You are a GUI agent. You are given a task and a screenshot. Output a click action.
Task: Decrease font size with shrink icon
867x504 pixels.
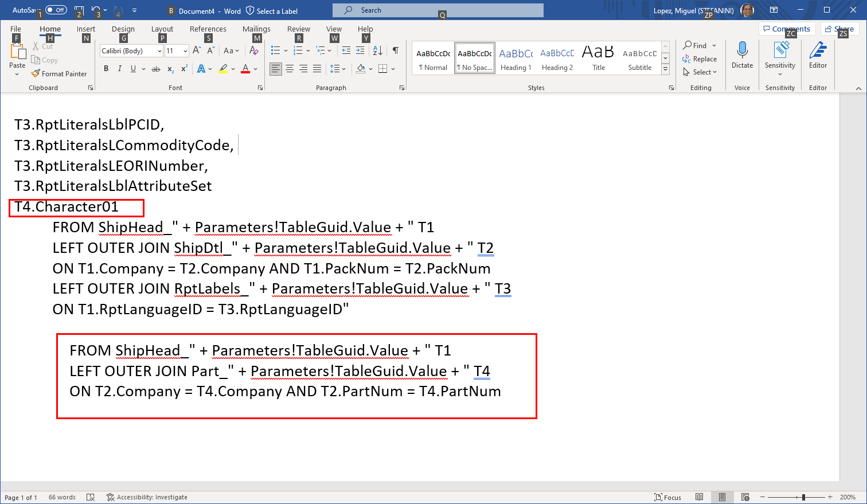coord(210,50)
